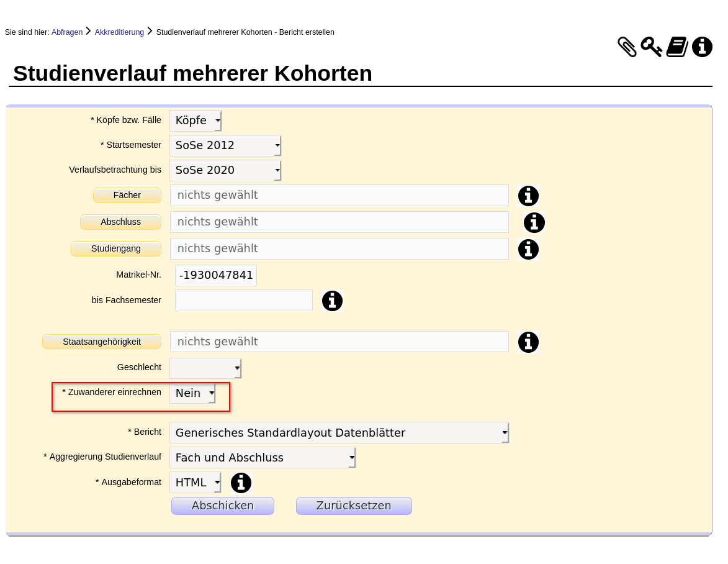Expand the Zuwanderer einrechnen dropdown
Screen dimensions: 728x564
(192, 393)
